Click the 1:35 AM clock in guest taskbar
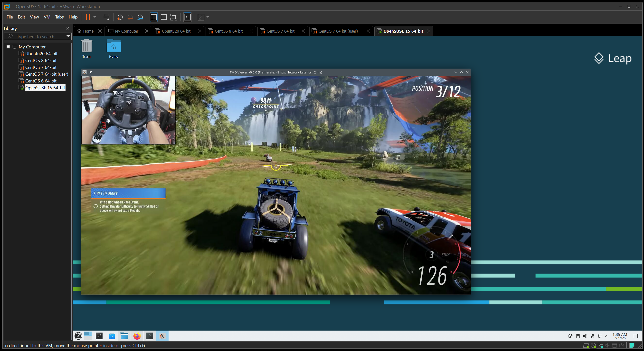Viewport: 644px width, 351px height. (x=619, y=336)
